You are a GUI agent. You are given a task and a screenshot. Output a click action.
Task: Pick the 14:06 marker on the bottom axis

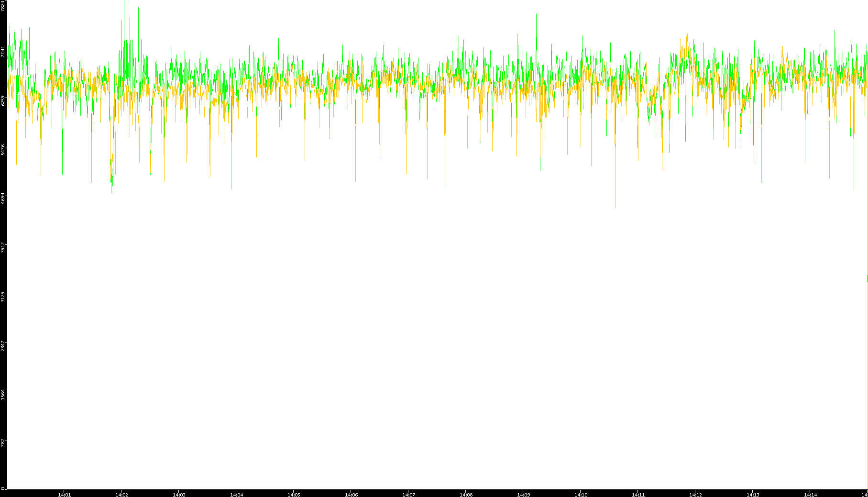click(351, 495)
